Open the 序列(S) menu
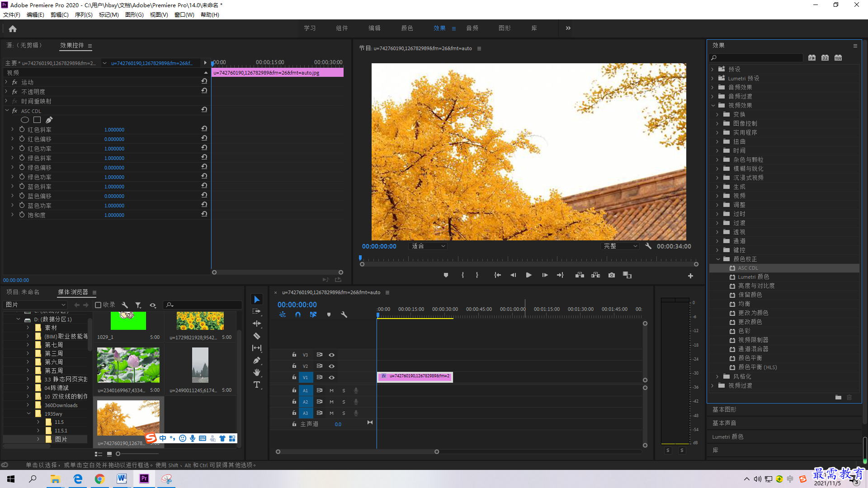 pos(84,14)
